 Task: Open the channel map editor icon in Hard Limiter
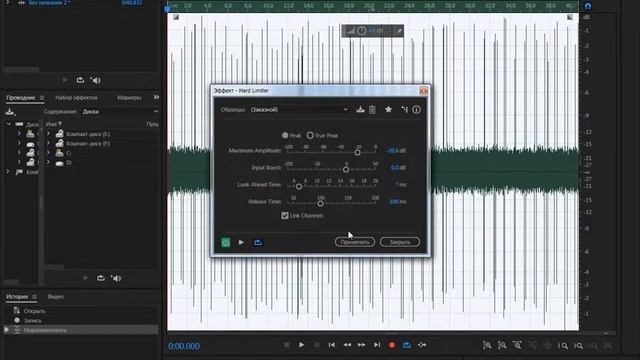pos(404,109)
